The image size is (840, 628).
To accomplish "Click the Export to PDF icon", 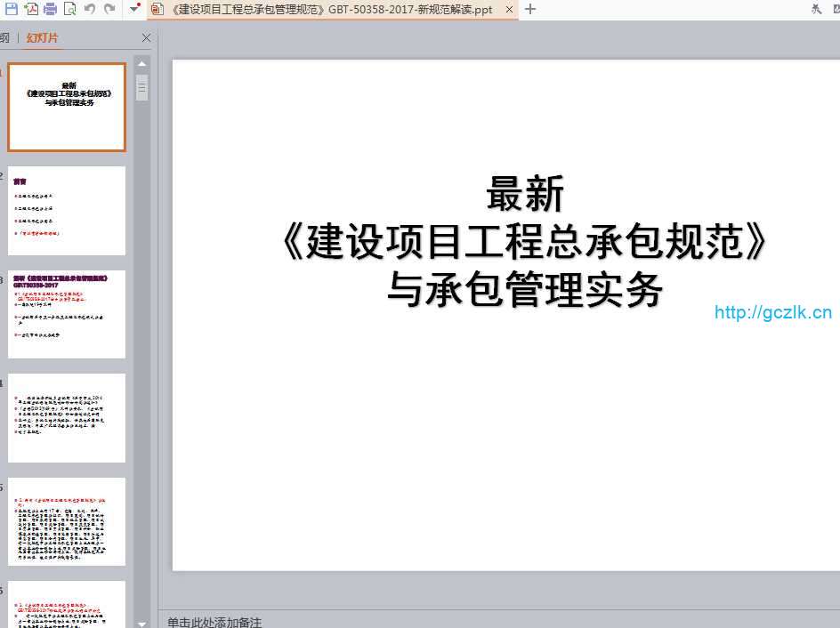I will point(31,9).
